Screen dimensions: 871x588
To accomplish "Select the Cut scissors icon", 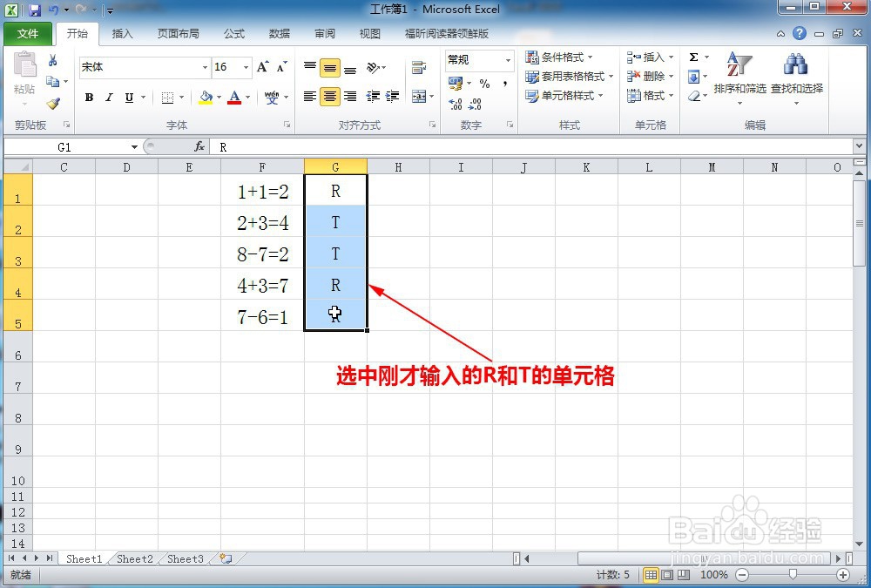I will click(52, 61).
